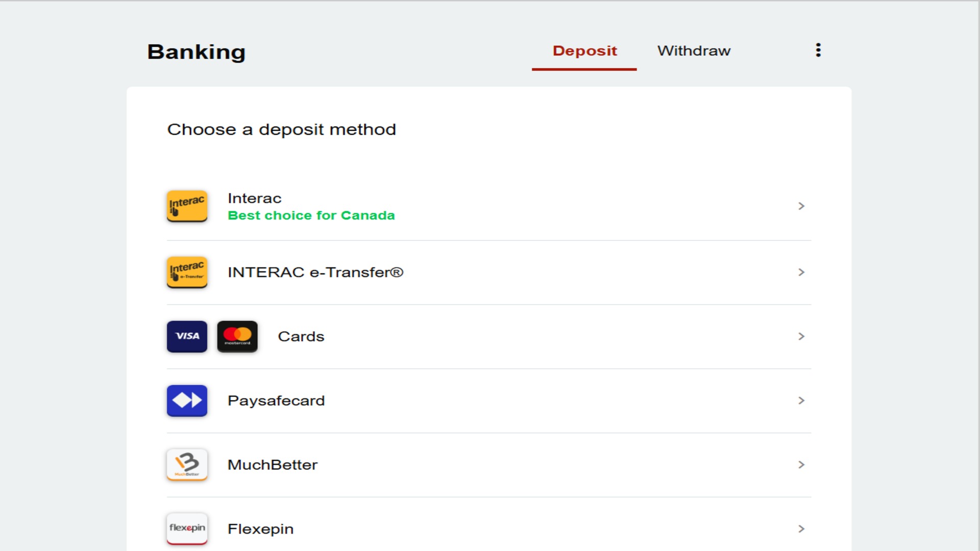Viewport: 980px width, 551px height.
Task: Click the 'Best choice for Canada' text
Action: [311, 215]
